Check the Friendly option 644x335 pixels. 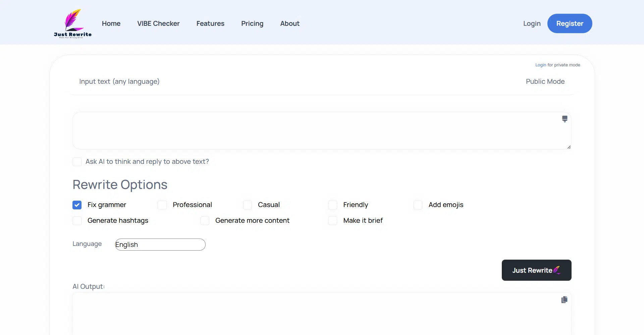pos(333,205)
